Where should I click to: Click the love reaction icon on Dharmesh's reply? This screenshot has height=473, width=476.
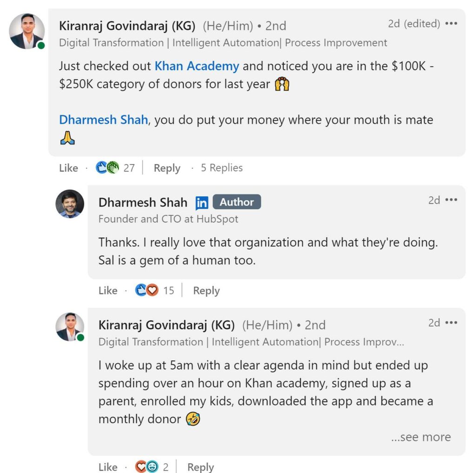(x=152, y=289)
